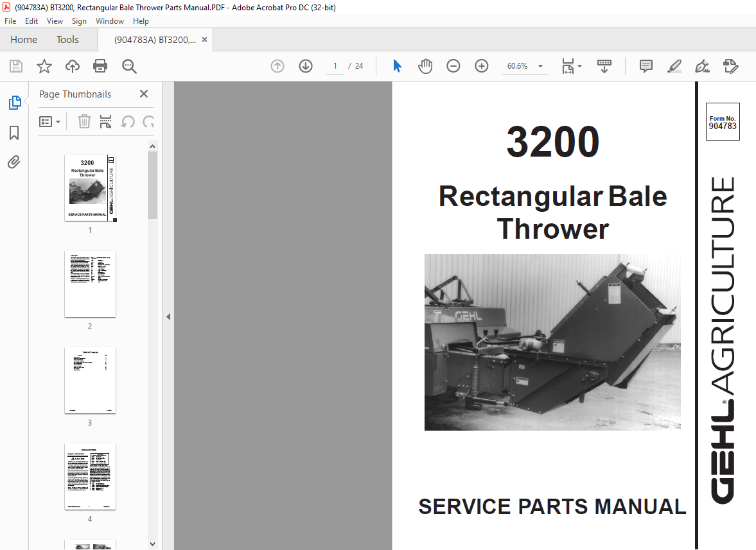Open the Edit menu
This screenshot has height=550, width=756.
pos(31,21)
